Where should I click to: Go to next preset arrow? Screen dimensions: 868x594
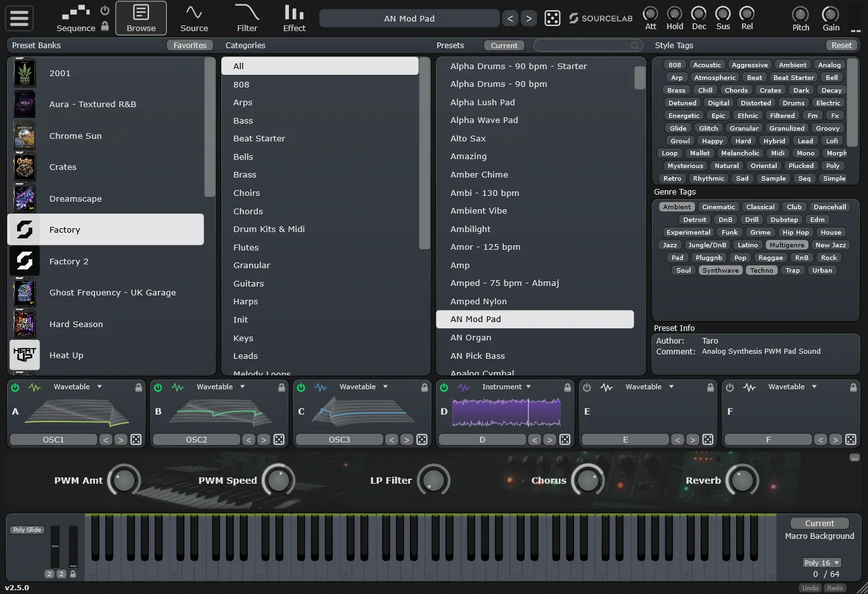point(528,18)
